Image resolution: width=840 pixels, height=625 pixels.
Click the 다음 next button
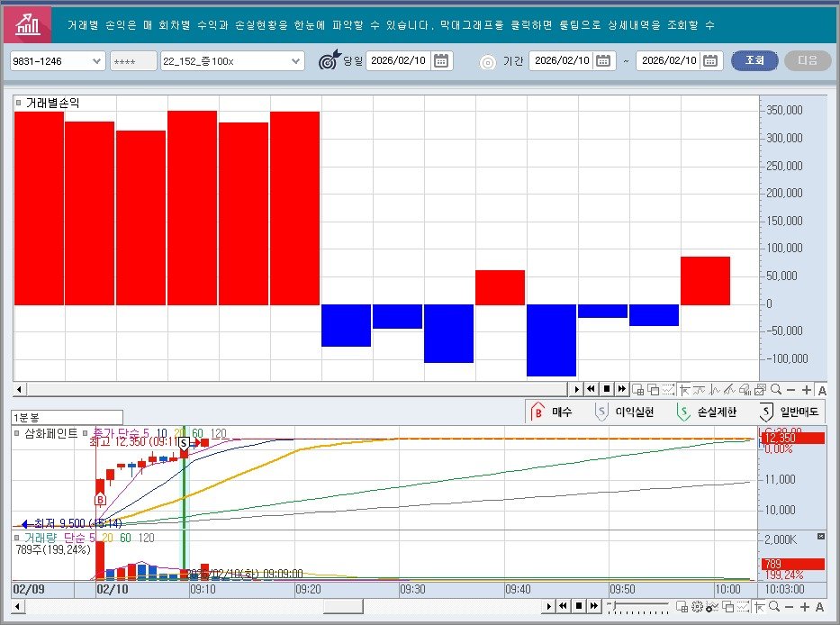(808, 61)
